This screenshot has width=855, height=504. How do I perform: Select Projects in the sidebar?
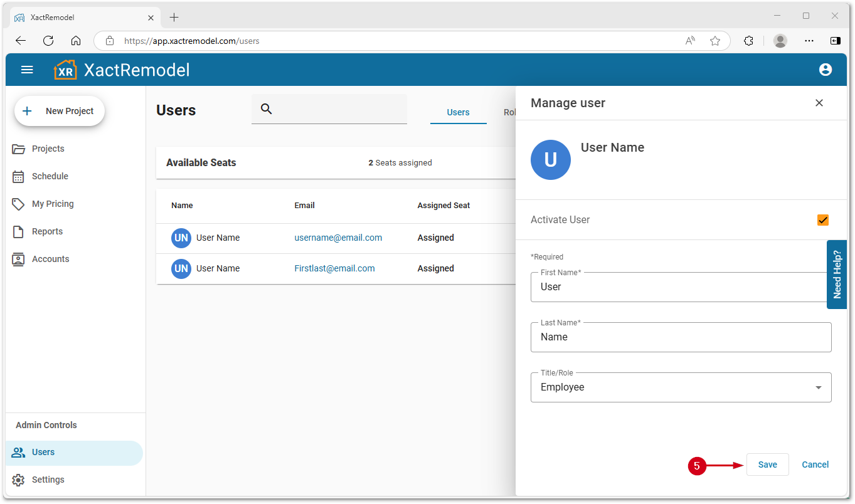(x=48, y=149)
